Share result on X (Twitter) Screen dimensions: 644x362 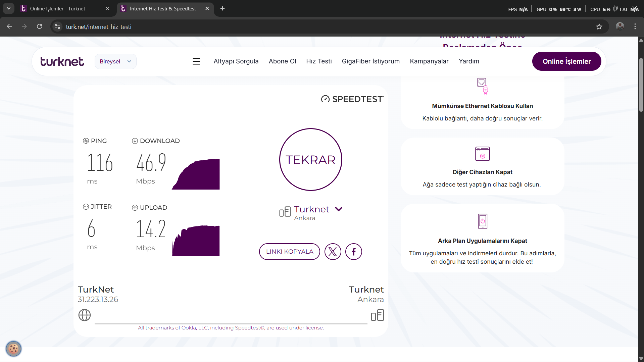point(333,252)
